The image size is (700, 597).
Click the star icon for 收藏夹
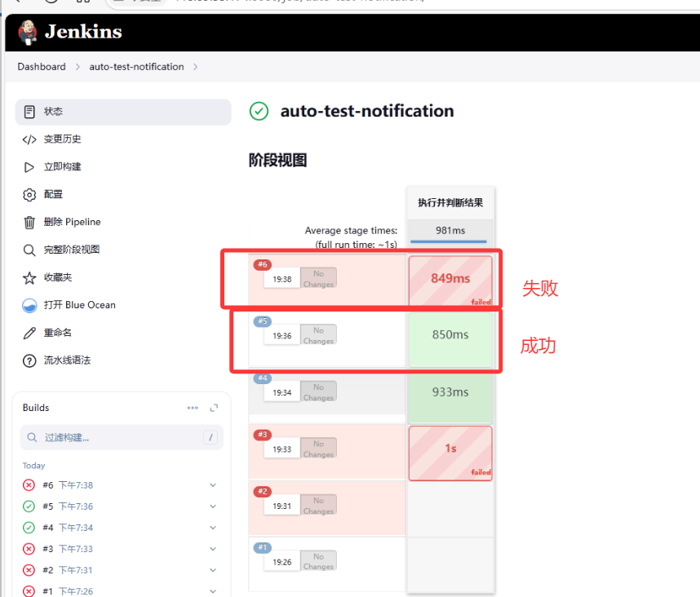29,277
